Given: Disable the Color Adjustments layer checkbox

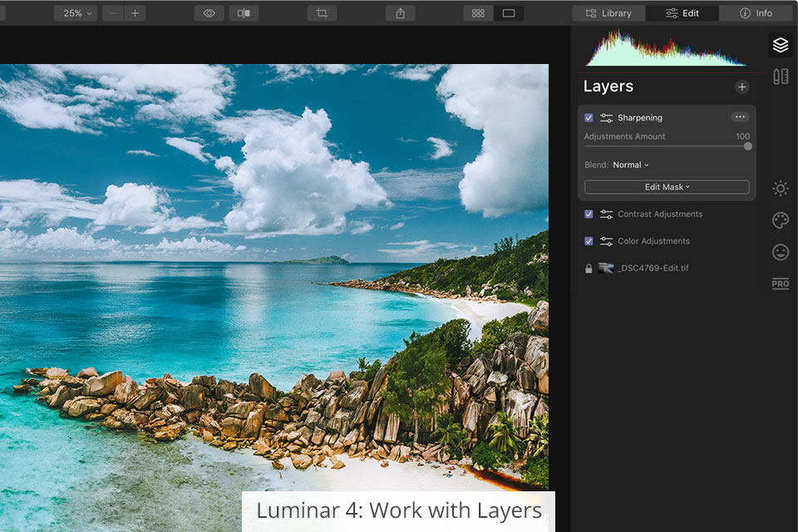Looking at the screenshot, I should coord(589,241).
